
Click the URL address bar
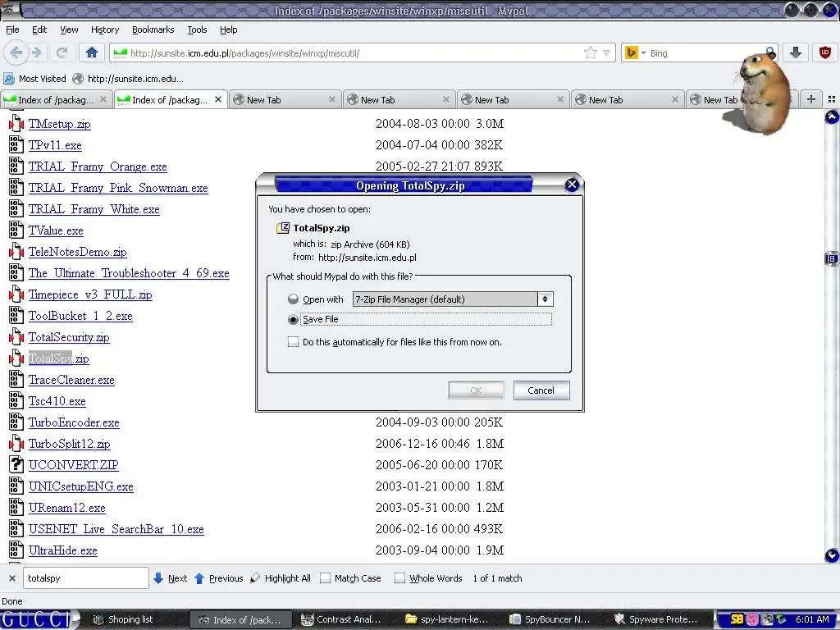tap(354, 52)
